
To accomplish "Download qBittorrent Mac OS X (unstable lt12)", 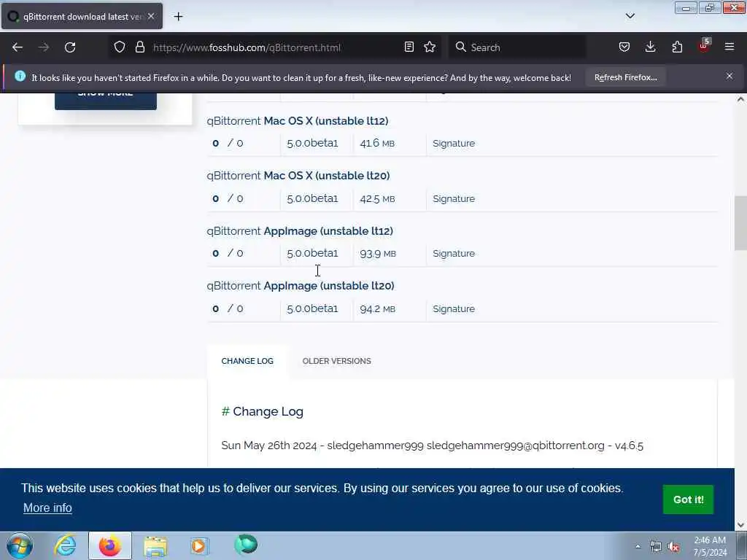I will pyautogui.click(x=298, y=121).
